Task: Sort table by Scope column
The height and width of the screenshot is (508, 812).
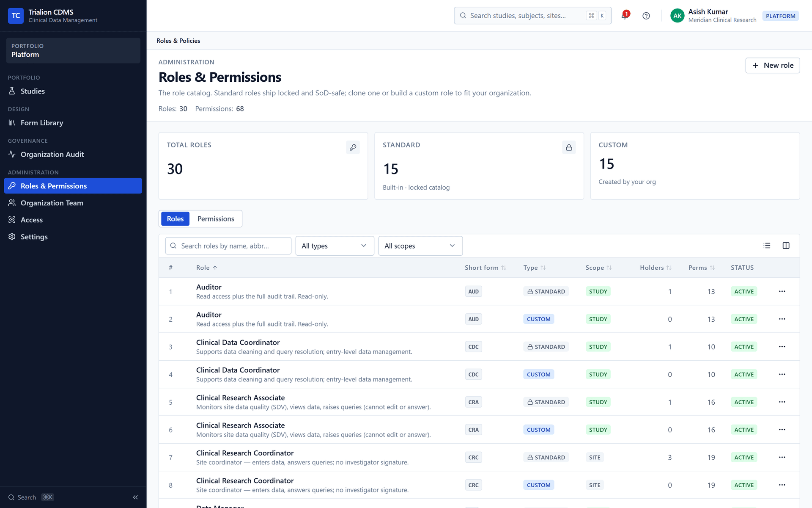Action: point(598,268)
